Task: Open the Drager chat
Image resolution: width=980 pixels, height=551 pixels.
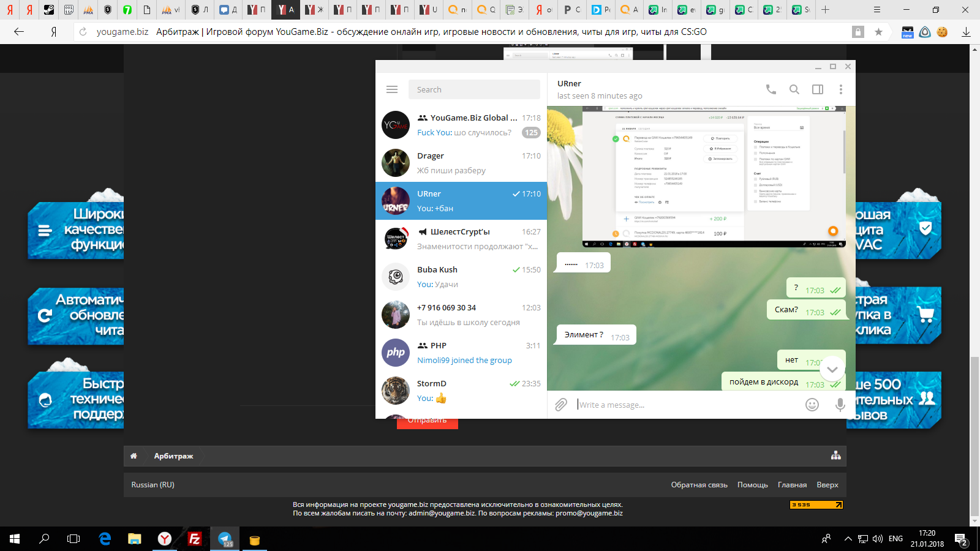Action: [x=461, y=163]
